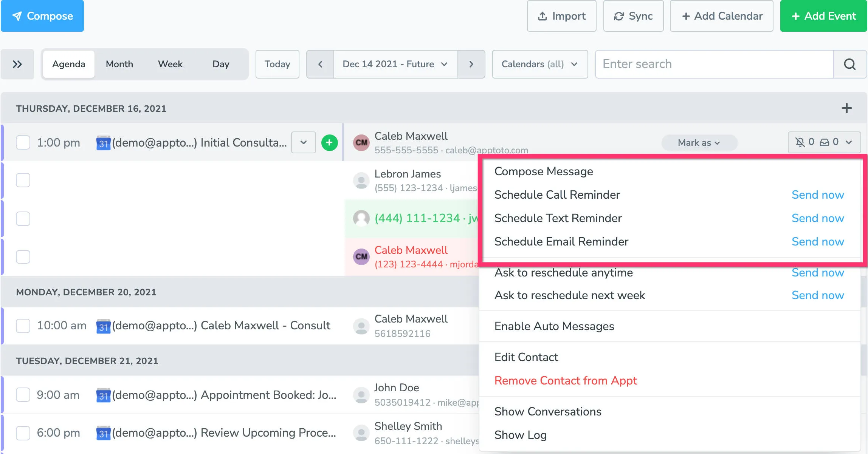
Task: Open the Dec 14 2021 - Future date range dropdown
Action: (x=395, y=64)
